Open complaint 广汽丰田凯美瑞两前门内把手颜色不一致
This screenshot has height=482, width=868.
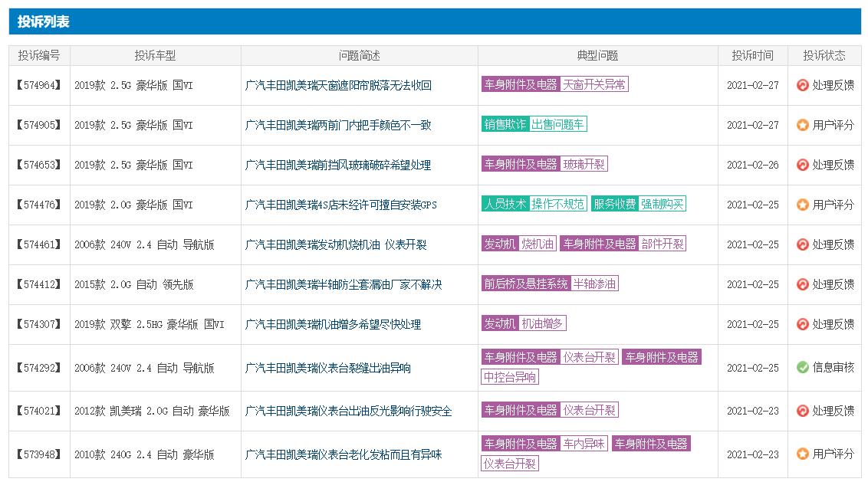[x=337, y=125]
